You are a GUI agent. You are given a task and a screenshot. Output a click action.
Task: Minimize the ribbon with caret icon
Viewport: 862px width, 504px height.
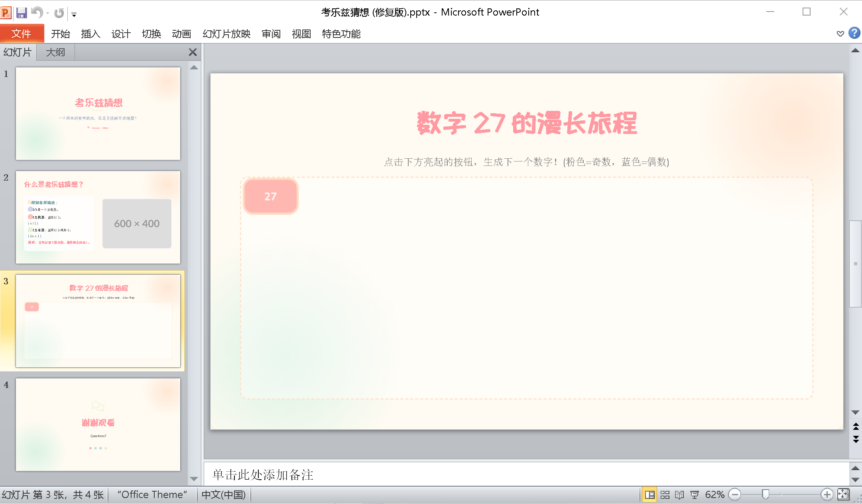(x=840, y=34)
